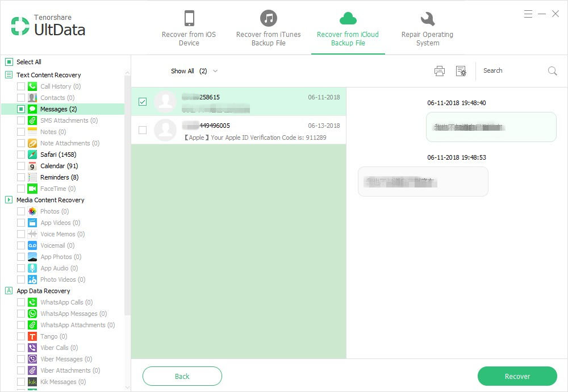Click the search magnifier icon
The image size is (568, 392).
pyautogui.click(x=553, y=70)
